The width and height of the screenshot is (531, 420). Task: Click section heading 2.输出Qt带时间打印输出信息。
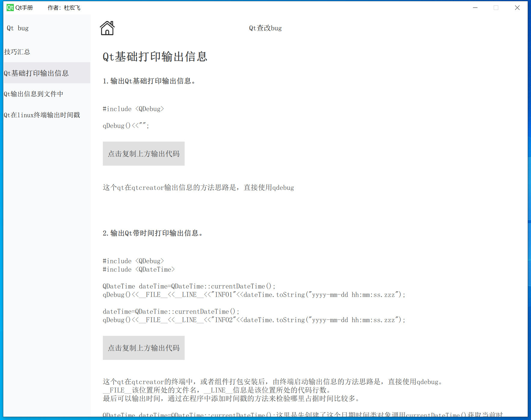pos(153,233)
